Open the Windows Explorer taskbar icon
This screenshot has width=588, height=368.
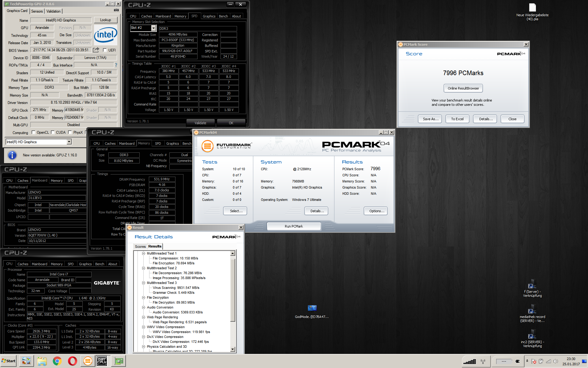[42, 361]
